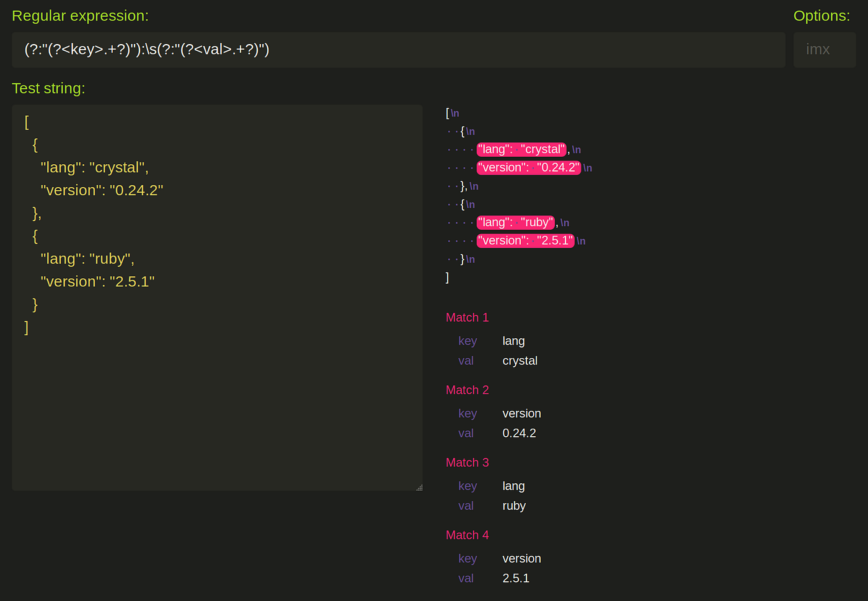Click the 2.5.1 value under Match 4

pos(516,578)
